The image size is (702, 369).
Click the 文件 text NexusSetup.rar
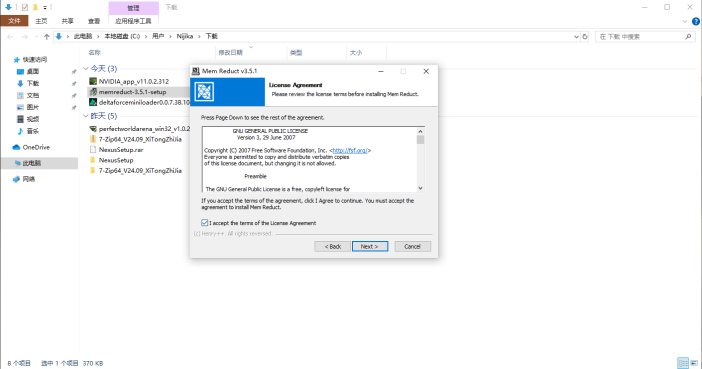(x=121, y=150)
